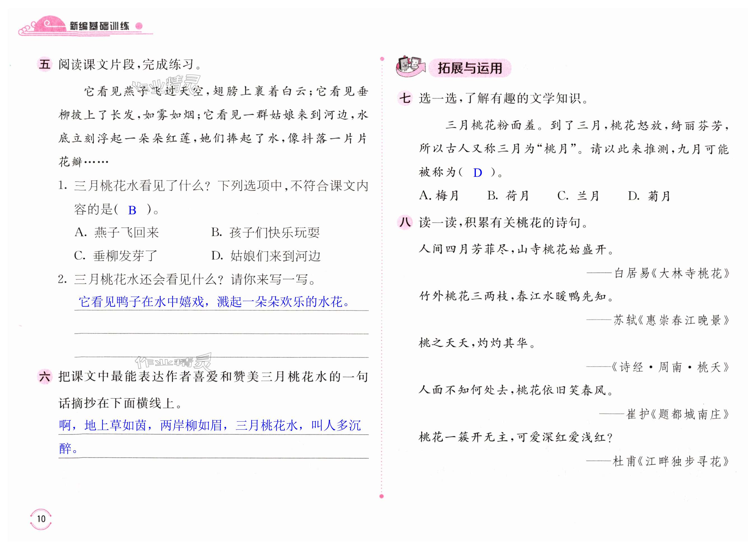Click the blue answer D in brackets
This screenshot has height=550, width=756.
pos(477,173)
